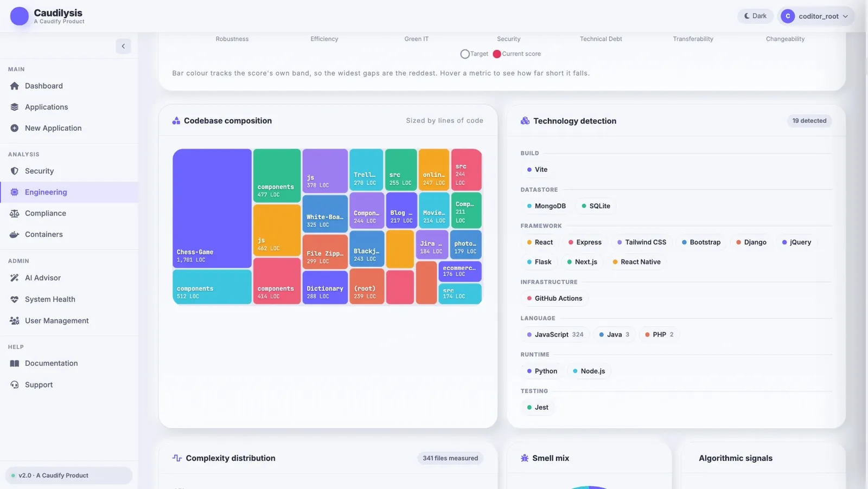Click the New Application plus icon
Image resolution: width=868 pixels, height=489 pixels.
click(15, 128)
